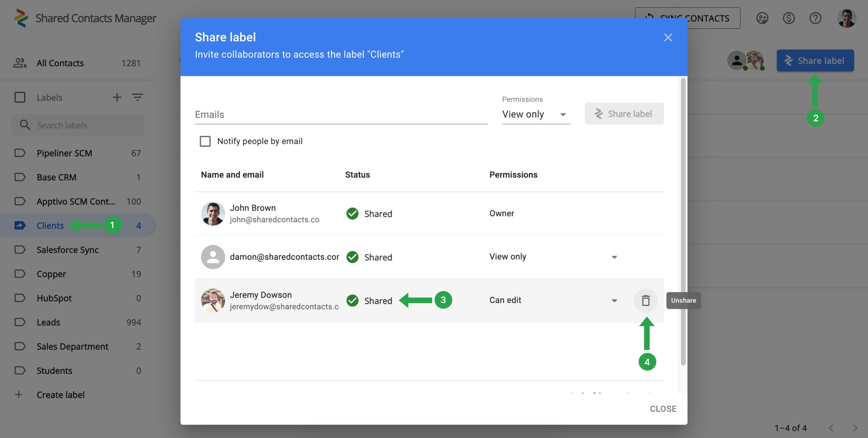Open the help question mark icon

pos(815,18)
